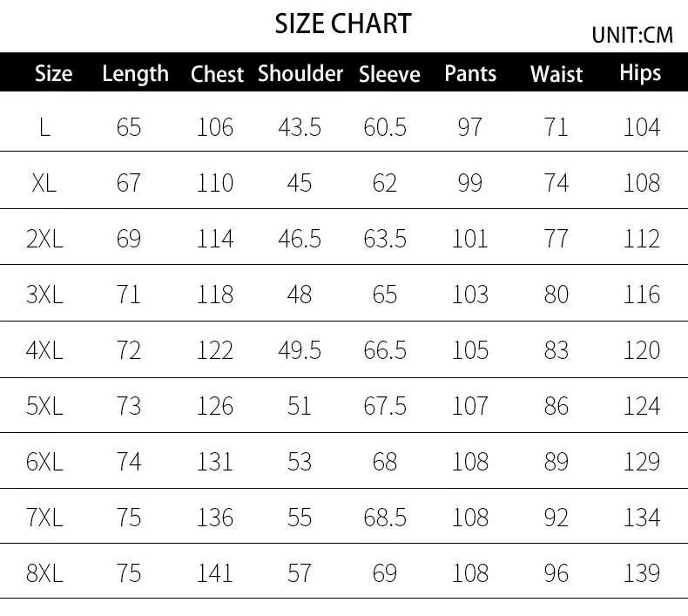
Task: Click the 2XL size row label
Action: click(x=45, y=239)
